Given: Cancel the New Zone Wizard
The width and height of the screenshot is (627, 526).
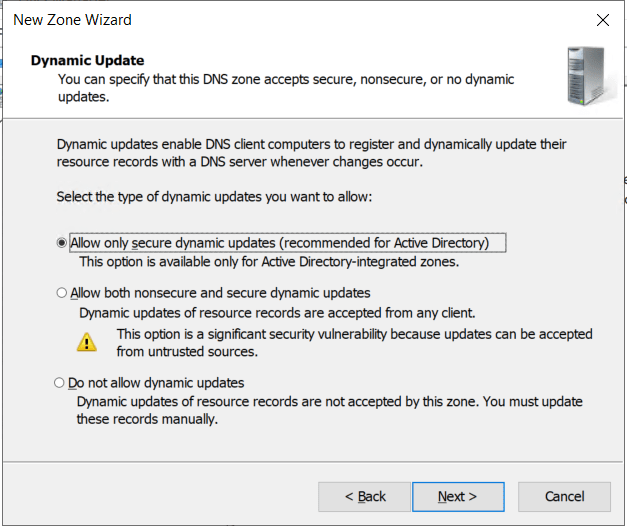Looking at the screenshot, I should coord(564,496).
